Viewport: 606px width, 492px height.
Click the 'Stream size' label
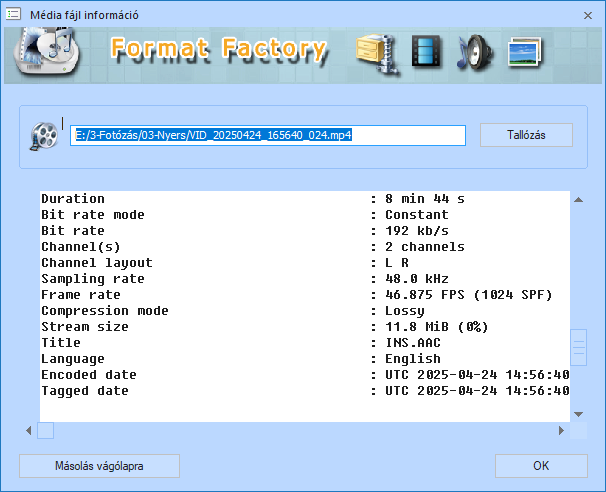click(85, 327)
